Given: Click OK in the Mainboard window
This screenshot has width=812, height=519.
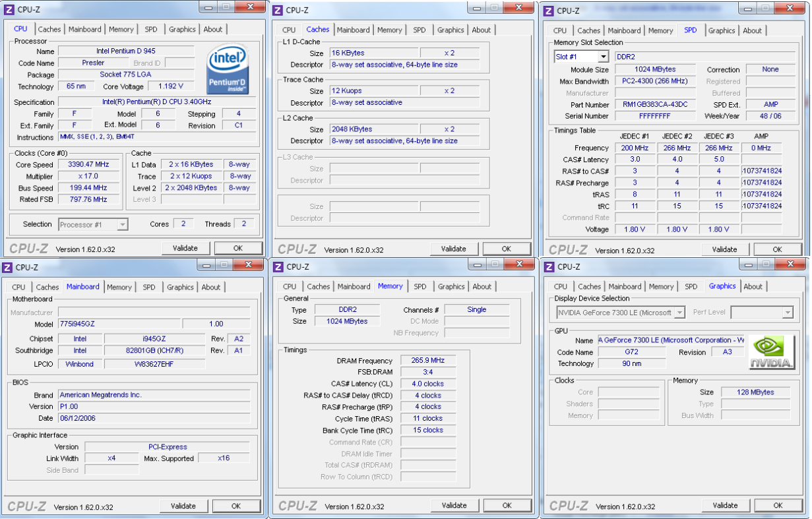Looking at the screenshot, I should (236, 506).
